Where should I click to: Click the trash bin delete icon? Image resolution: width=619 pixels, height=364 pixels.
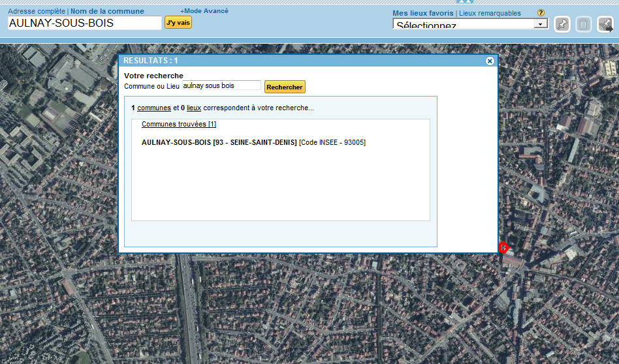pos(584,25)
